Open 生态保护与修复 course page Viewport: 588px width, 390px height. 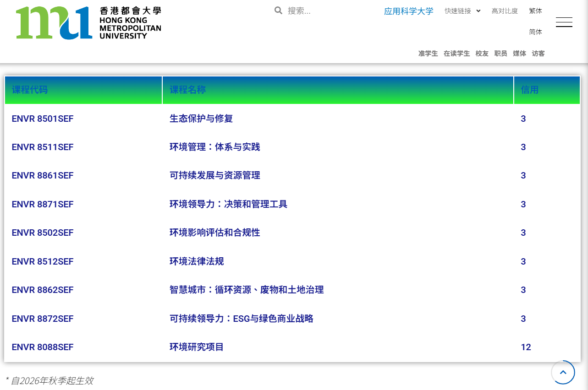pos(200,119)
